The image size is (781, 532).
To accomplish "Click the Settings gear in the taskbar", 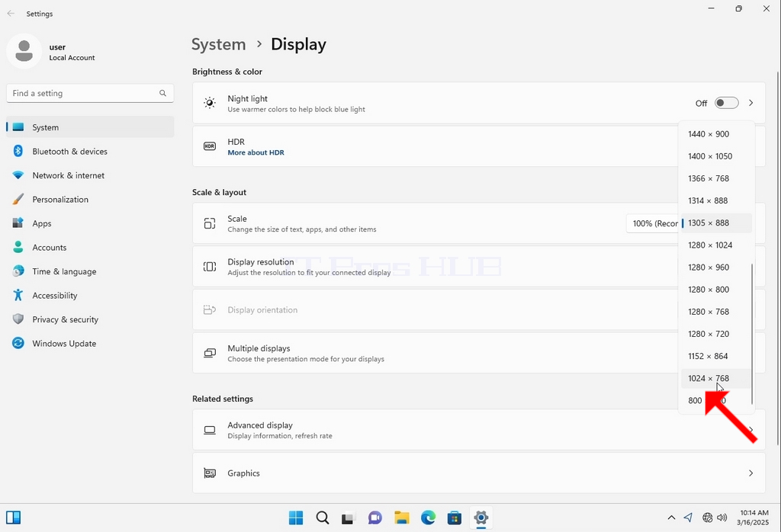I will [480, 518].
